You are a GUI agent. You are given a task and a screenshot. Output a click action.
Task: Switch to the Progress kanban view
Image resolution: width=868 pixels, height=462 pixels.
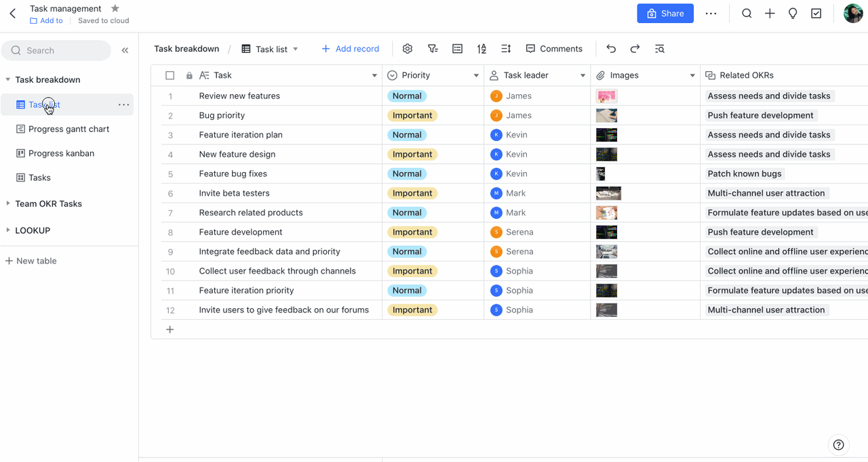tap(61, 153)
